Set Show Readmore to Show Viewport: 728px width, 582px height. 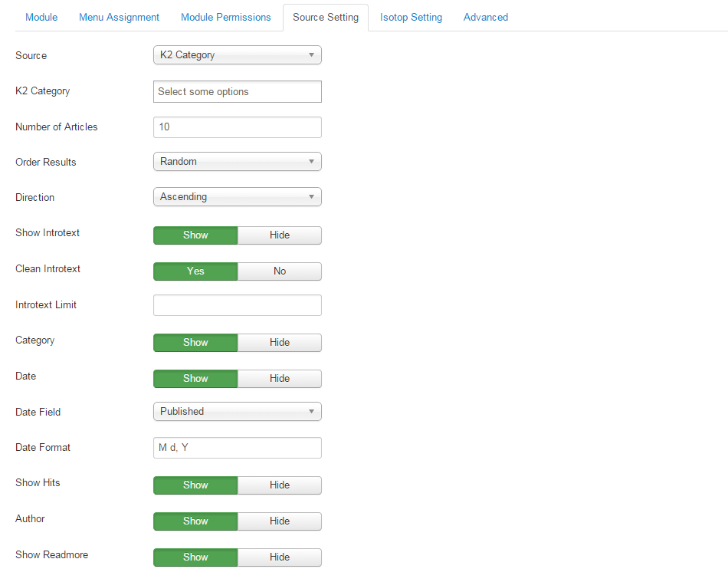tap(195, 557)
